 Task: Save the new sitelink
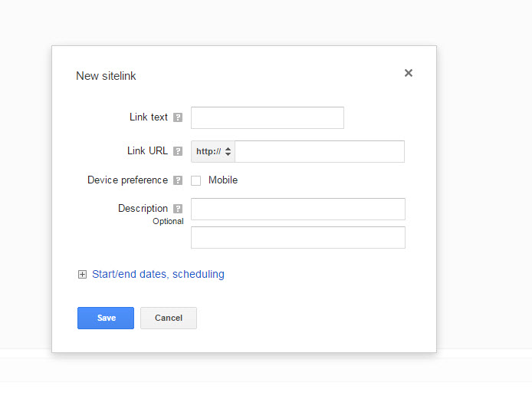(106, 318)
